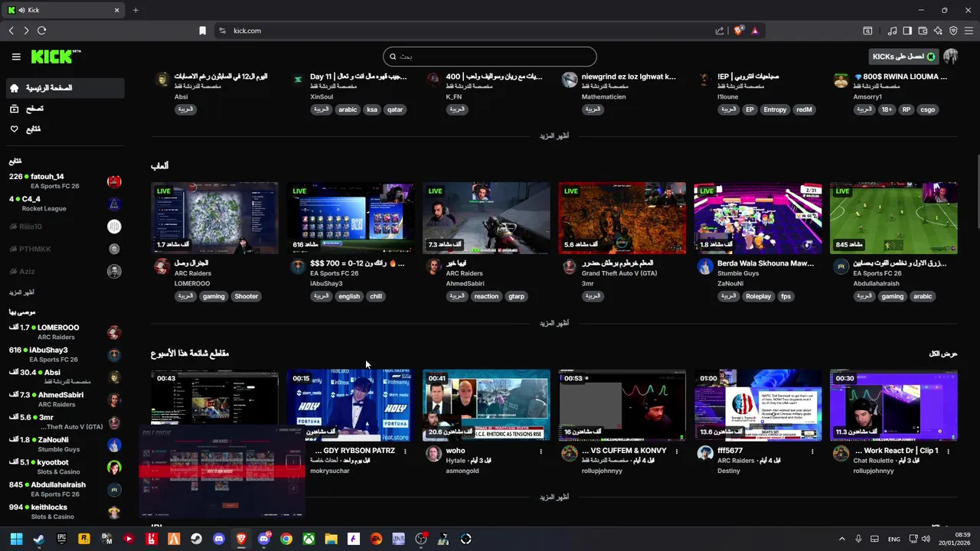The image size is (980, 551).
Task: Open recommended channel LOMEROOO in sidebar
Action: 65,332
